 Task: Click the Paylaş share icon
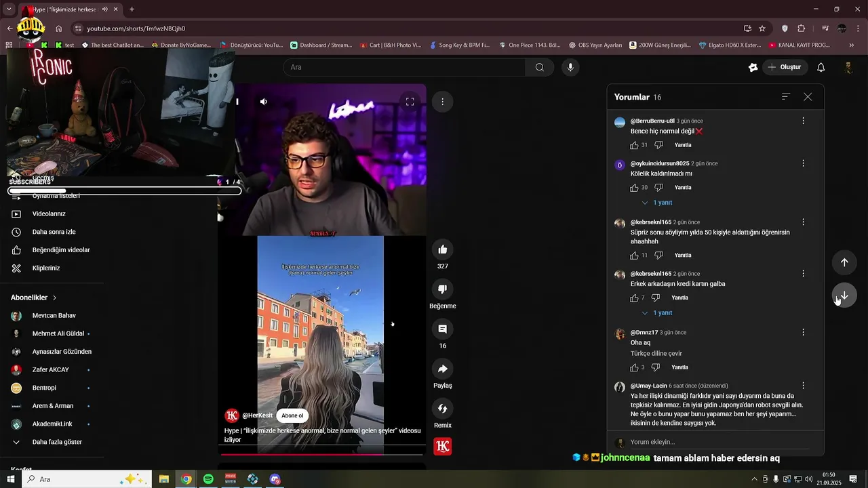click(x=443, y=369)
